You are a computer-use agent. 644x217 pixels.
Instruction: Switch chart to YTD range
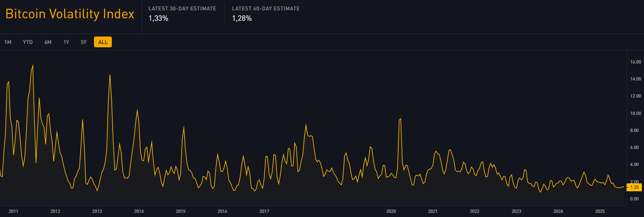click(28, 42)
